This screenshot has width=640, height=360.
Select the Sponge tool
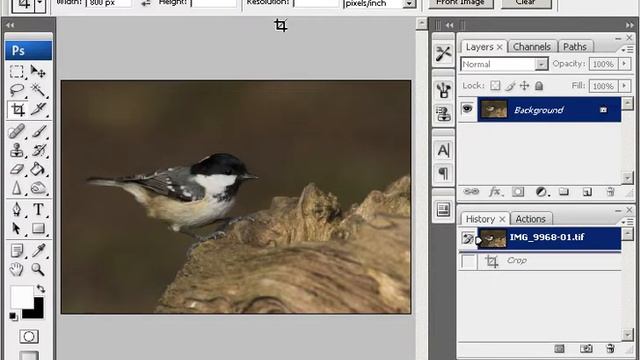(38, 188)
